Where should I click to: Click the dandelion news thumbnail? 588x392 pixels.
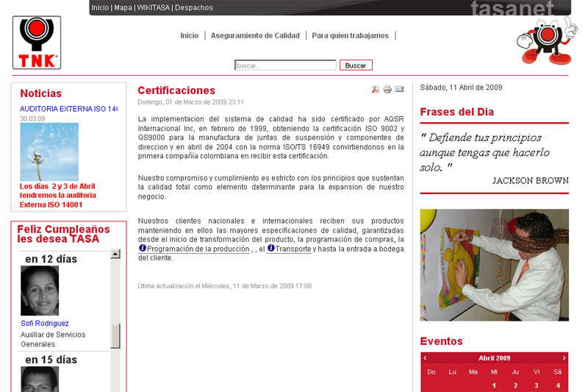point(49,152)
